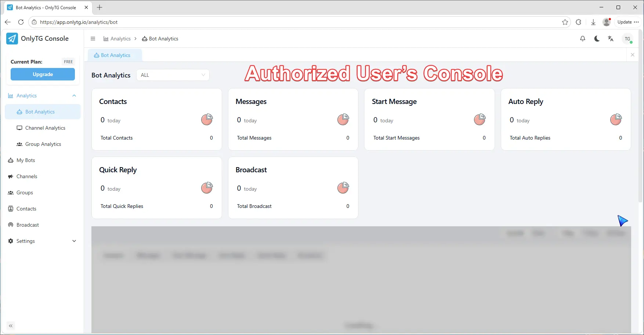The width and height of the screenshot is (644, 335).
Task: Open the ALL bot filter dropdown
Action: click(173, 75)
